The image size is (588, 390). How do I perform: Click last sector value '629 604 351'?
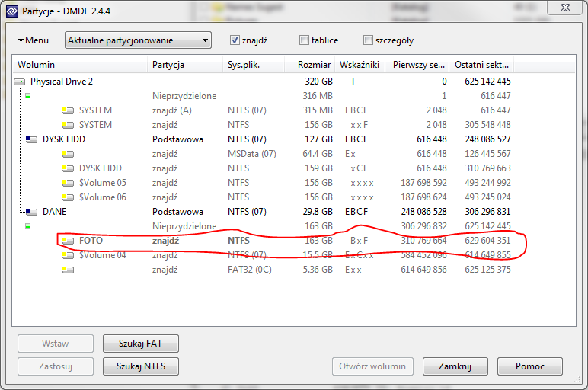pos(487,241)
